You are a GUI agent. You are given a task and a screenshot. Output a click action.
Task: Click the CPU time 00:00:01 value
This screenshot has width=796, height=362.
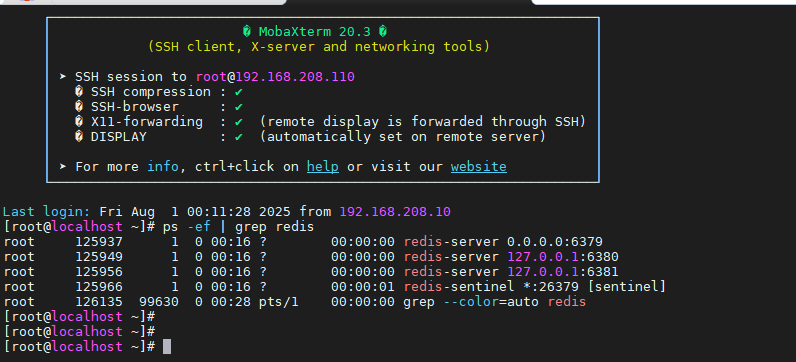coord(363,287)
